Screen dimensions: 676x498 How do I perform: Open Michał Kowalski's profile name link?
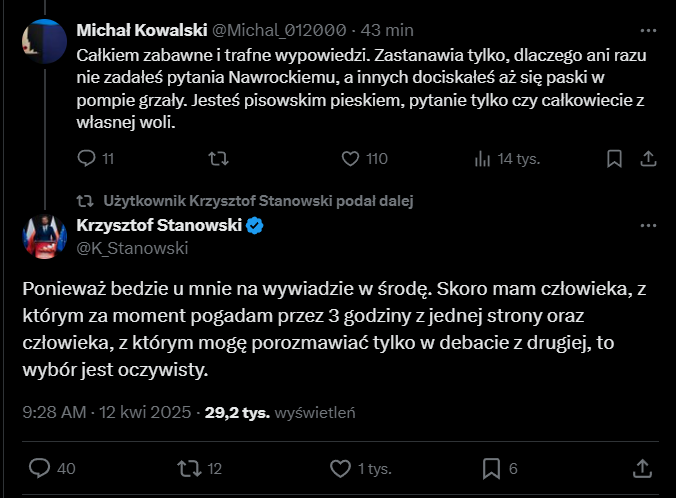[139, 31]
